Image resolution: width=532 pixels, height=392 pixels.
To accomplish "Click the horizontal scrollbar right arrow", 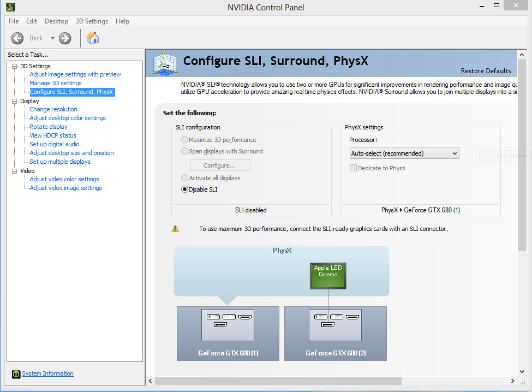I will [513, 381].
